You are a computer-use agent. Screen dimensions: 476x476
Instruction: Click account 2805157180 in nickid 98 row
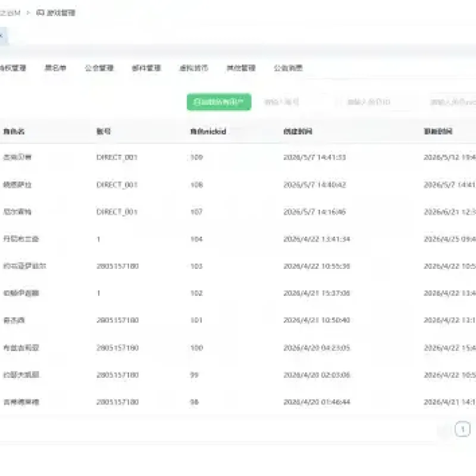[117, 402]
